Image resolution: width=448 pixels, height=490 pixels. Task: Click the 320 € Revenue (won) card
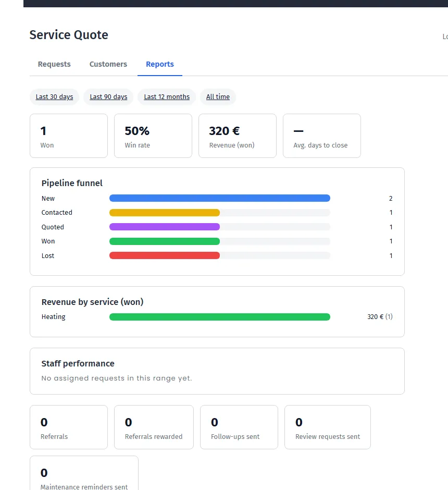pos(237,136)
